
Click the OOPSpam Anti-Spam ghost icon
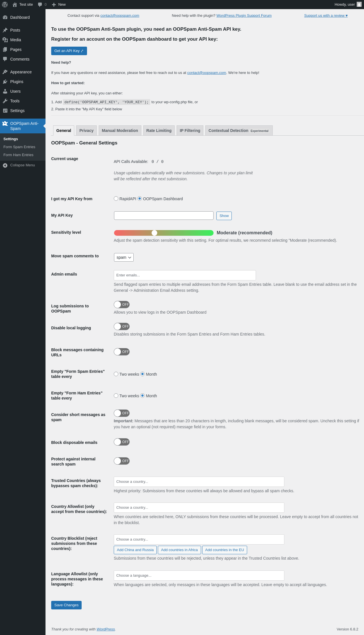coord(5,123)
